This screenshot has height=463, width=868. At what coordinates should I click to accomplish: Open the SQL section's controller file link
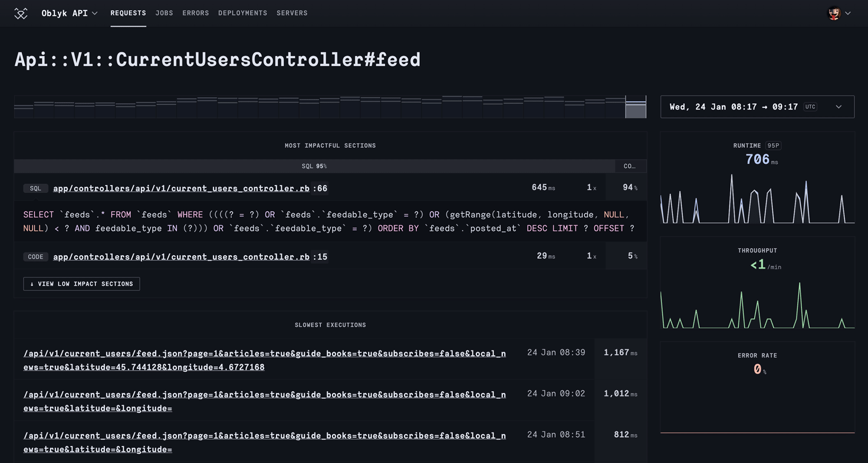point(181,188)
